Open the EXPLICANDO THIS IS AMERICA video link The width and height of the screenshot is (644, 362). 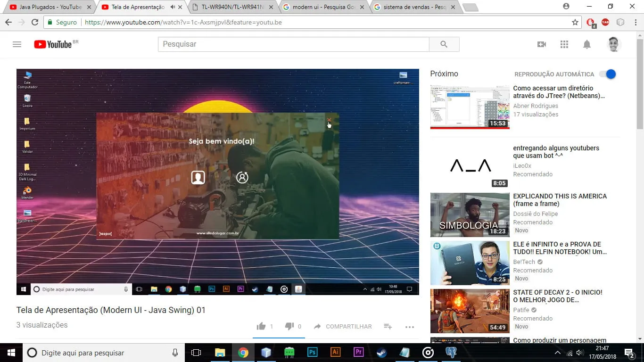pyautogui.click(x=560, y=200)
